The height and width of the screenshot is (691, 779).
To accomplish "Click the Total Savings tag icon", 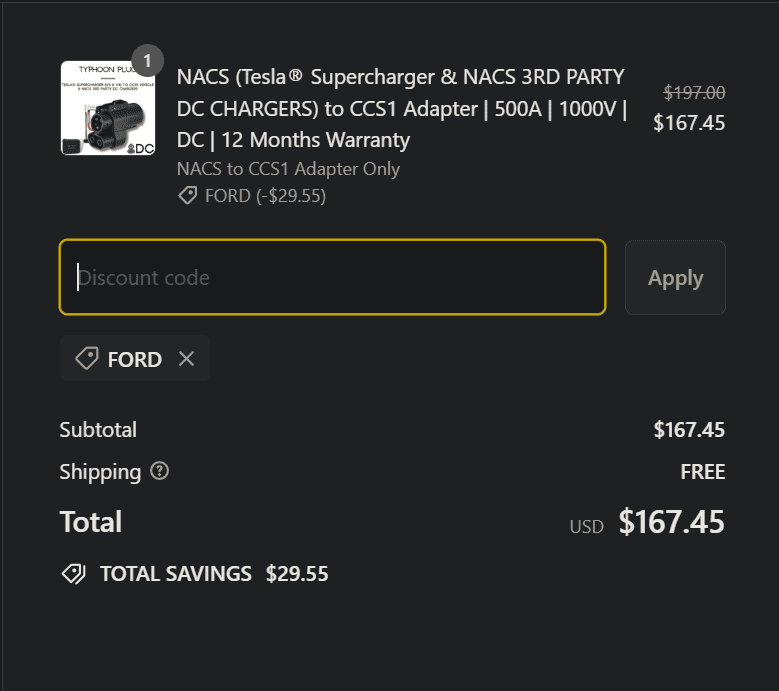I will pyautogui.click(x=73, y=574).
